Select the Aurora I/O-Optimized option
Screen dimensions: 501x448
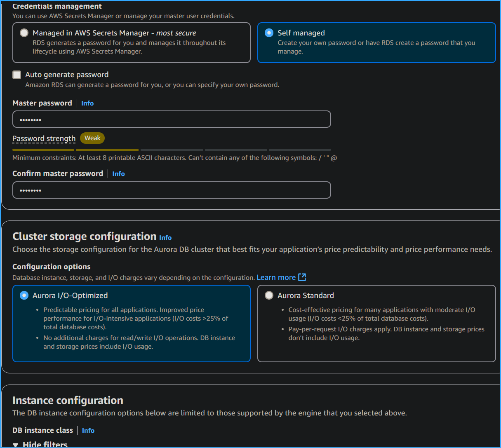tap(24, 295)
